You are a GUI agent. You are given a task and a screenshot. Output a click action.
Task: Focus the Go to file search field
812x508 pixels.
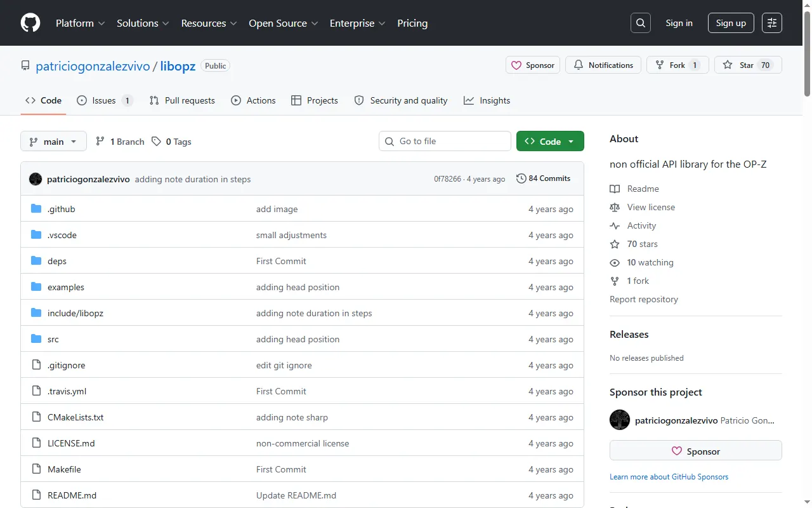445,141
